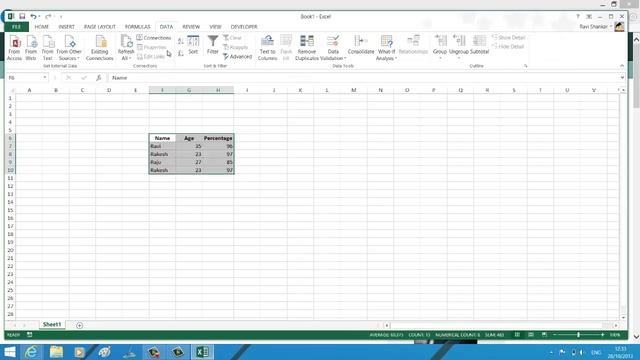Switch to the REVIEW tab
640x360 pixels.
(x=191, y=27)
